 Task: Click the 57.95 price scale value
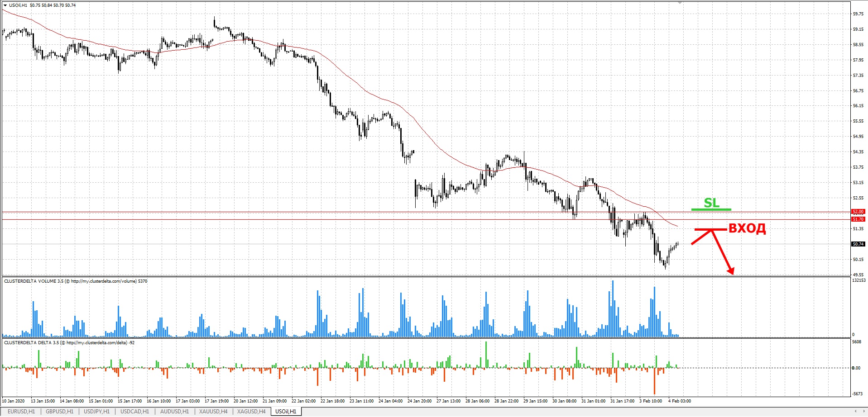pyautogui.click(x=858, y=60)
